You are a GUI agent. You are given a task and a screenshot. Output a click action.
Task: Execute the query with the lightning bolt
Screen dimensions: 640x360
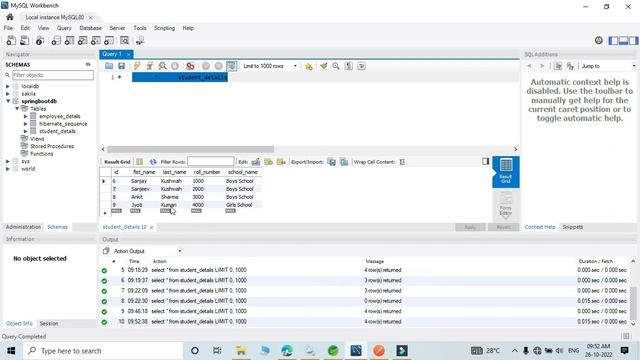[137, 66]
